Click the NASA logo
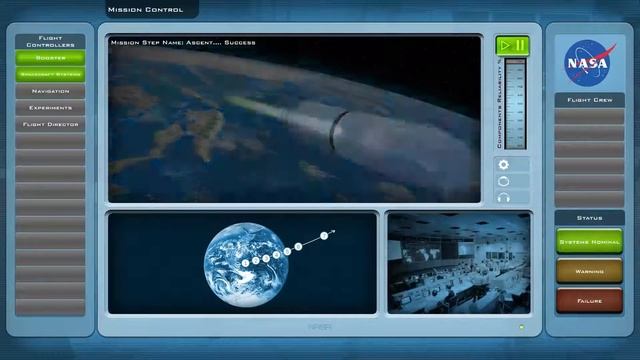This screenshot has height=360, width=640. pyautogui.click(x=589, y=63)
